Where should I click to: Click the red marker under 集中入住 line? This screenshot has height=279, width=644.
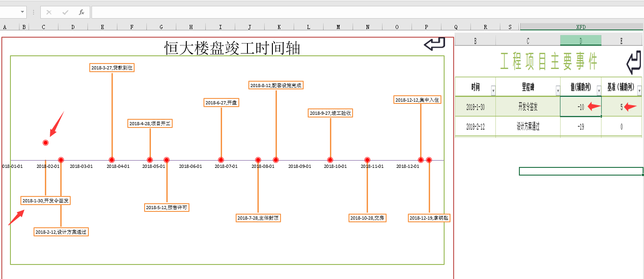click(421, 160)
